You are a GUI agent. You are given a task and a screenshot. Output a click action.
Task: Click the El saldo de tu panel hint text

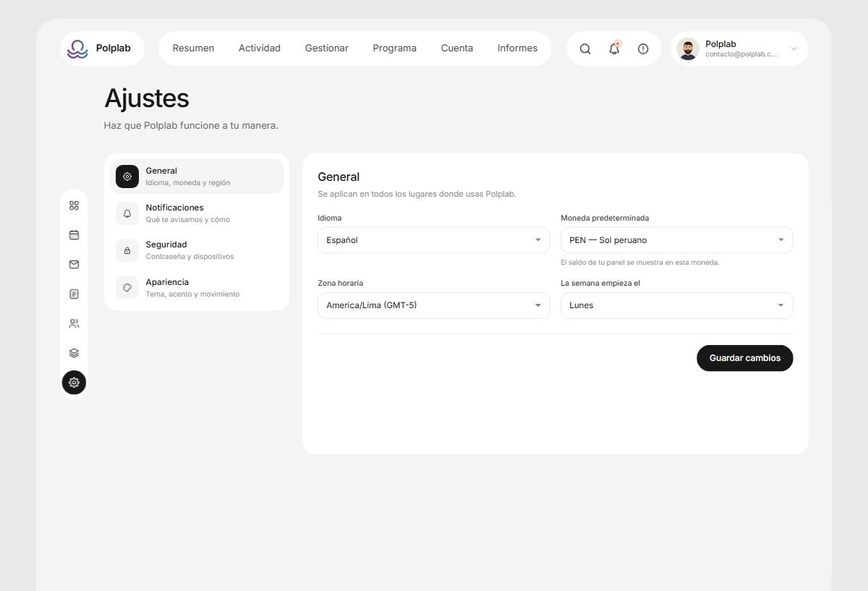point(640,263)
